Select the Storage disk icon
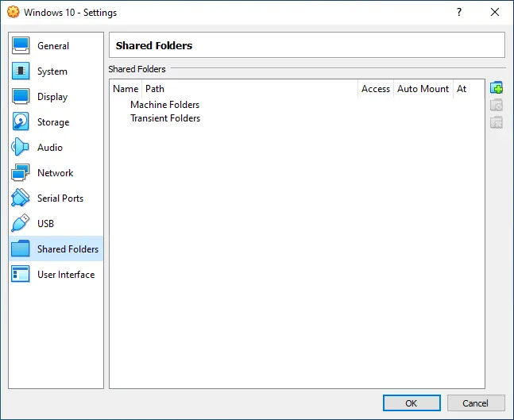 (21, 121)
